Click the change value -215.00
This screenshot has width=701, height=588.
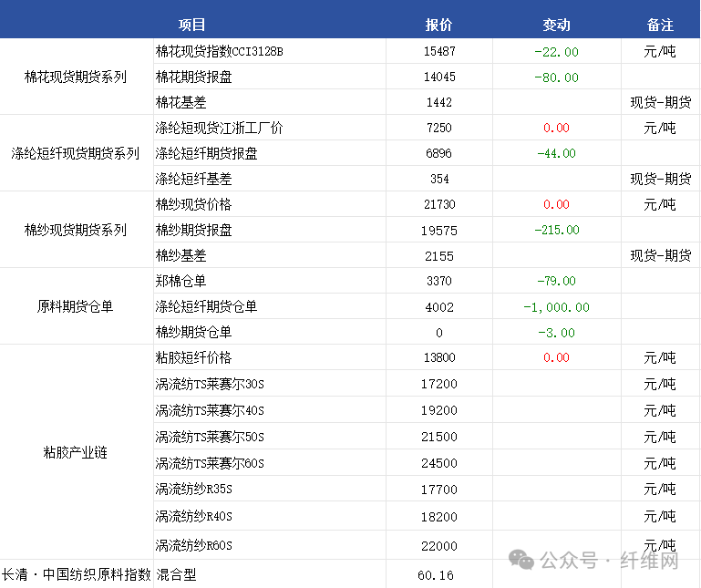click(557, 230)
